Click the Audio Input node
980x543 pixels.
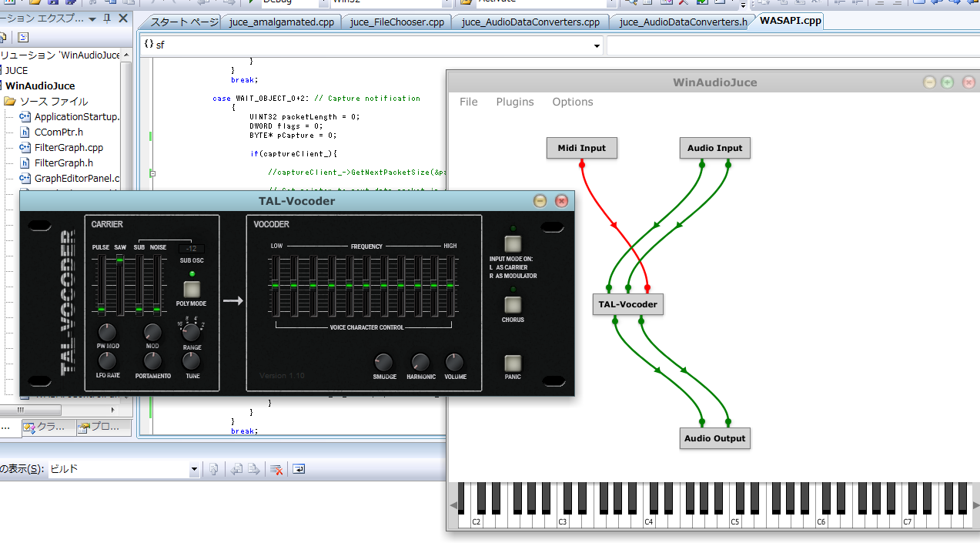714,148
